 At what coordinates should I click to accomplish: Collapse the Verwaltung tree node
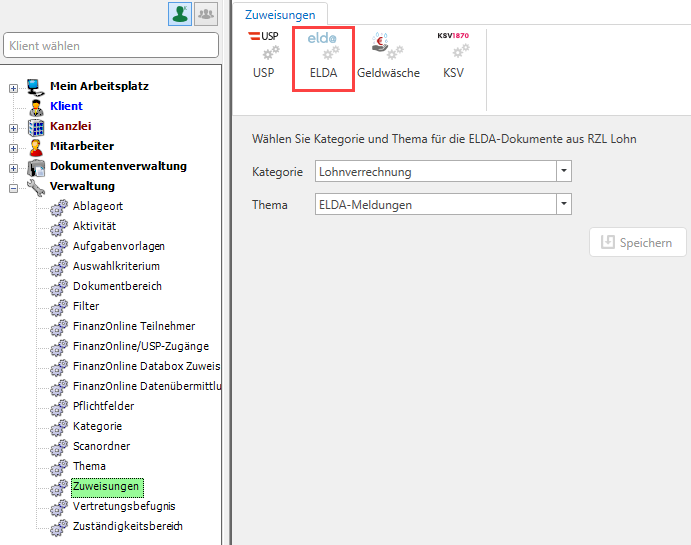[13, 187]
